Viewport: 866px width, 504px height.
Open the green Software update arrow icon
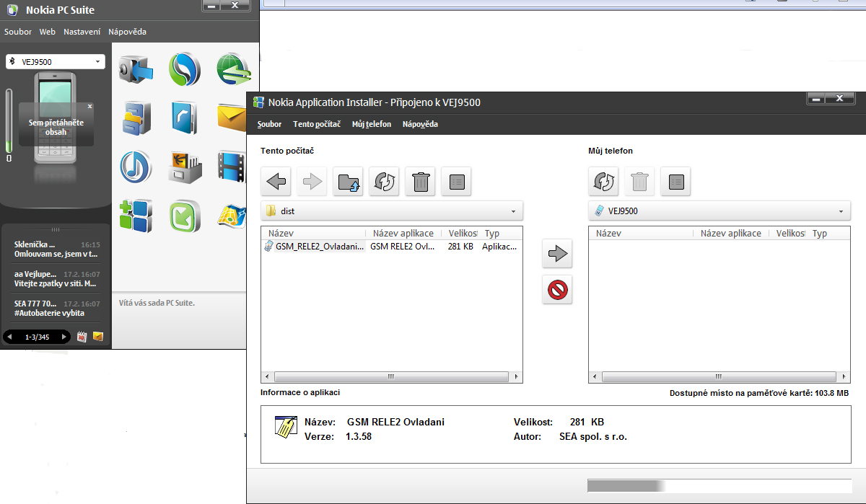pyautogui.click(x=185, y=216)
